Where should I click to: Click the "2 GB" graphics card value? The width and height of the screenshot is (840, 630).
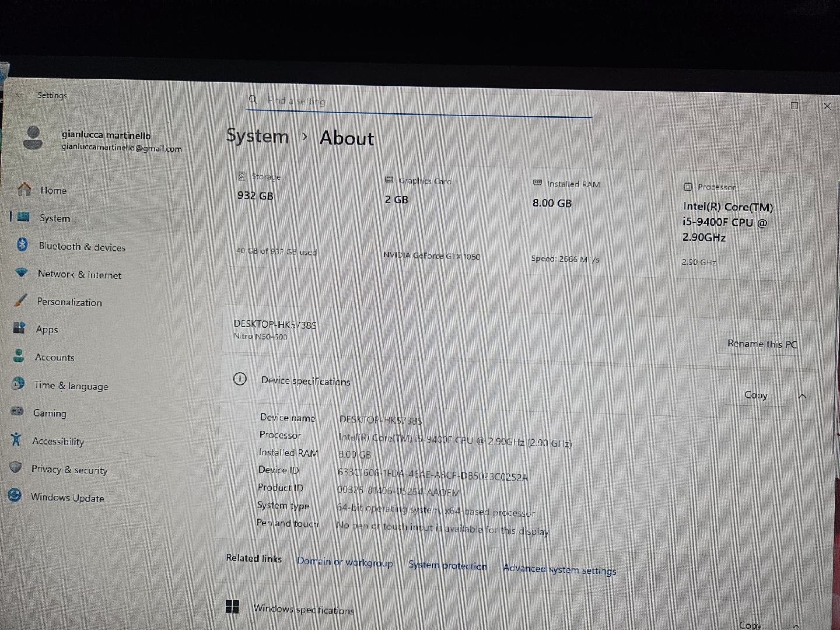tap(397, 199)
